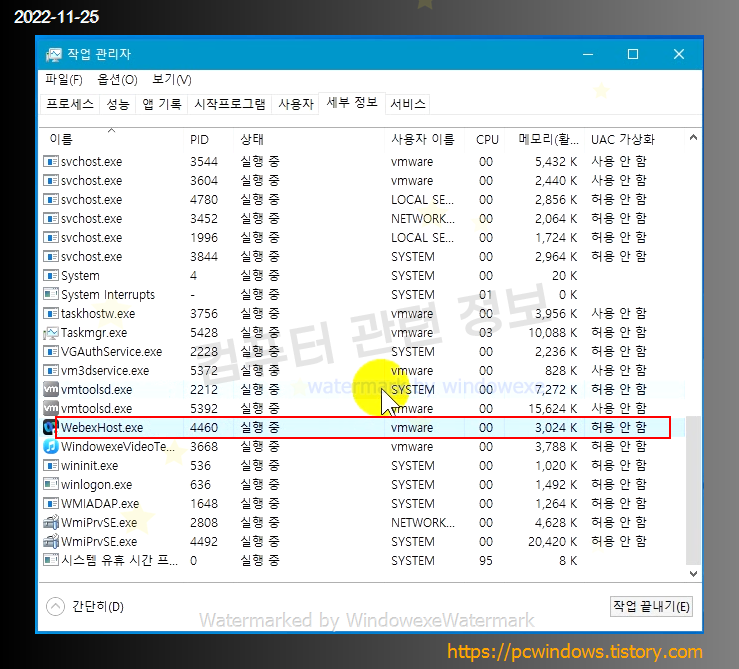The width and height of the screenshot is (739, 669).
Task: Select the System Interrupts row name
Action: pyautogui.click(x=108, y=295)
